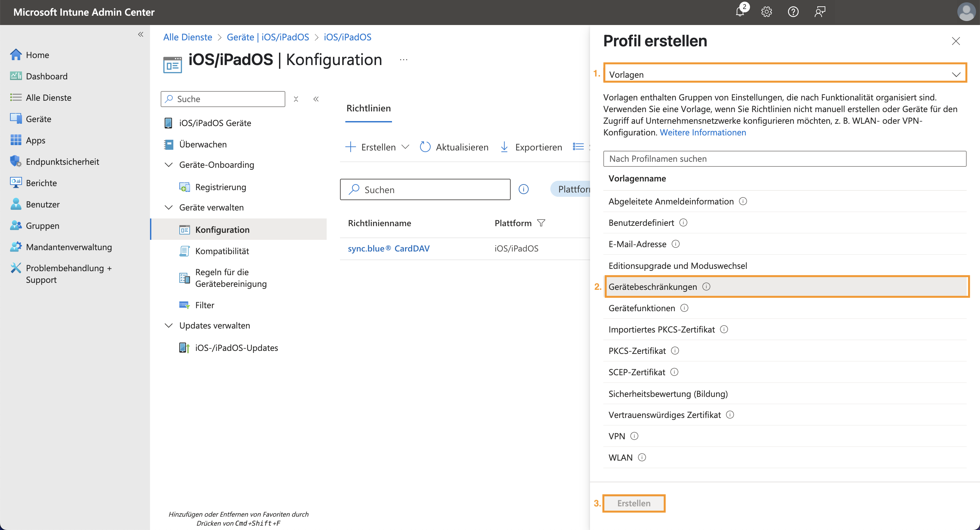Open the user account avatar
980x530 pixels.
coord(966,12)
